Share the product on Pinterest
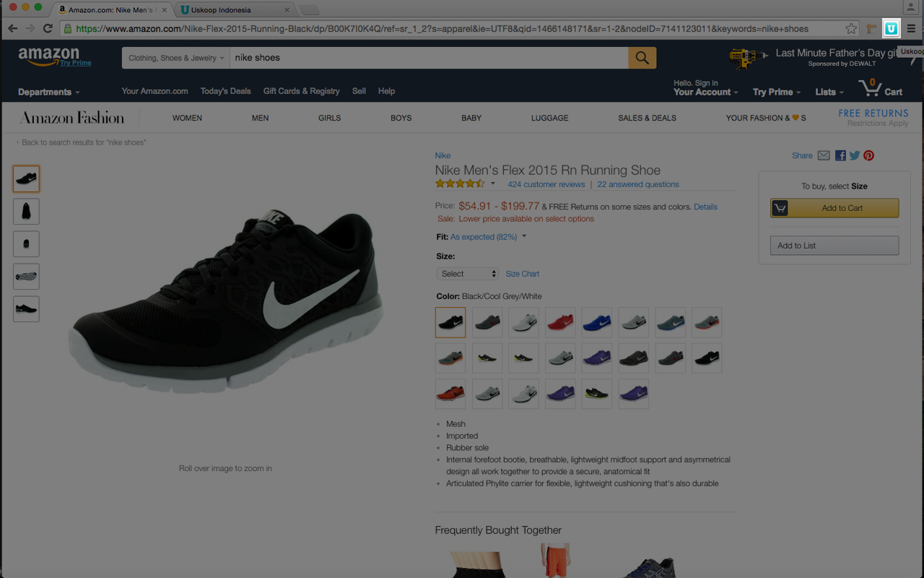The width and height of the screenshot is (924, 578). [869, 155]
